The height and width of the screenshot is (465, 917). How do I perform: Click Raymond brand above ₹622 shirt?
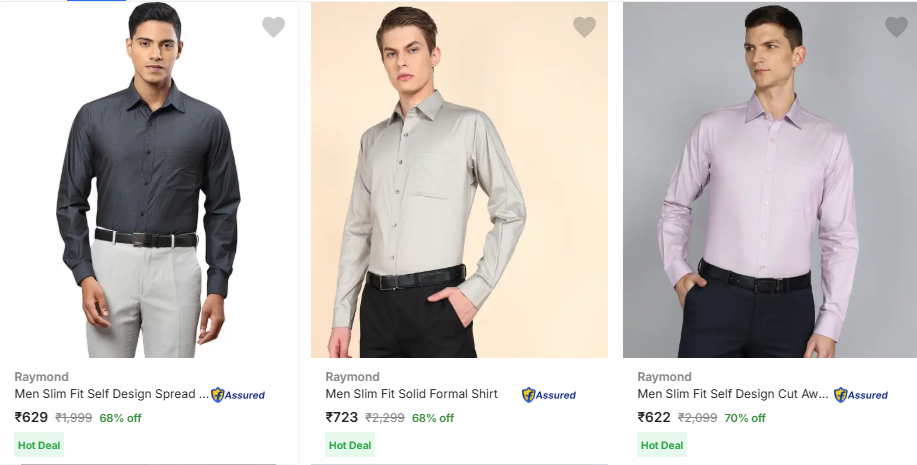click(664, 377)
